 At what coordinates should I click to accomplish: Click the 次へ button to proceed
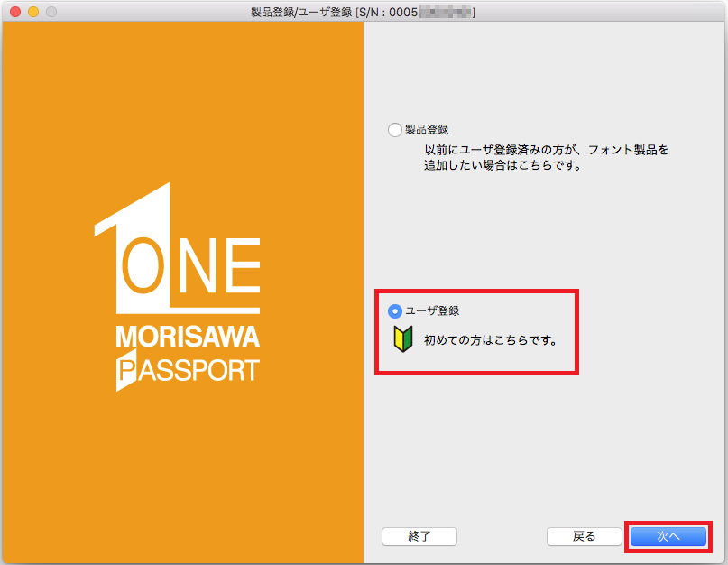coord(668,536)
